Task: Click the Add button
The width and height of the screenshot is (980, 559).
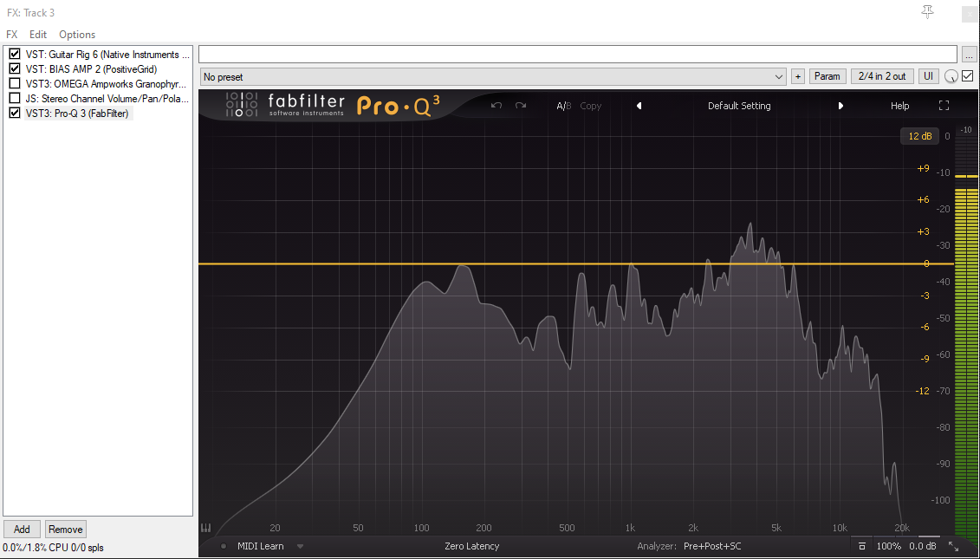Action: click(22, 529)
